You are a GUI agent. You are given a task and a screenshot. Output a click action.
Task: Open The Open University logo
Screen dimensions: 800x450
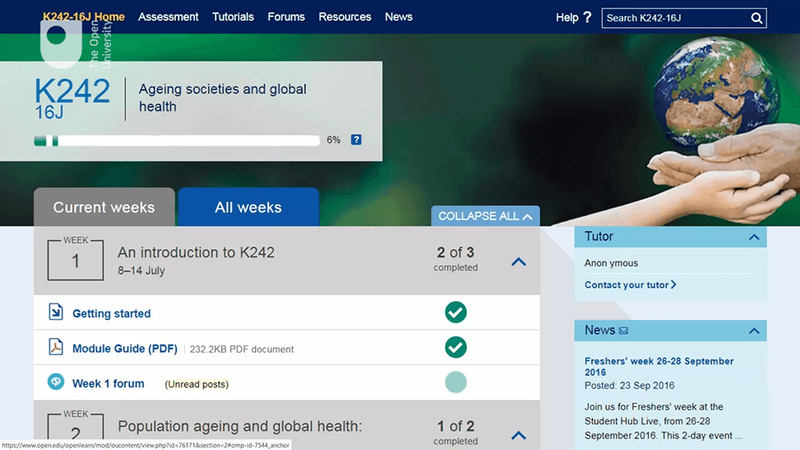76,45
